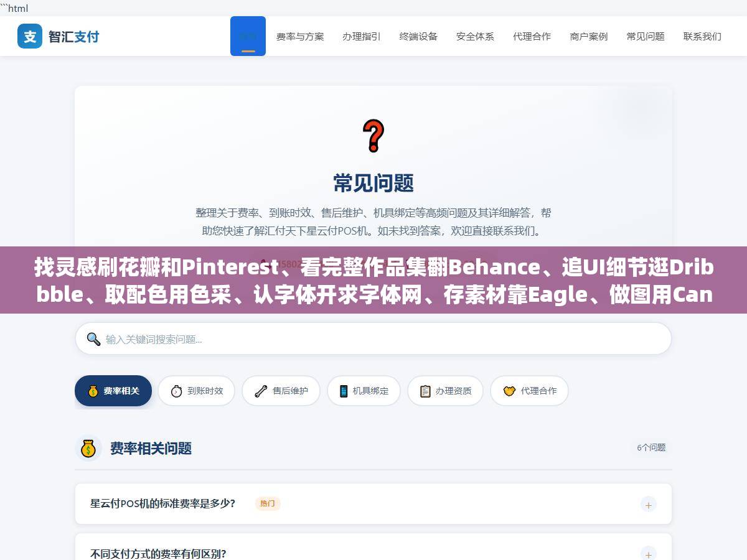Select the 代理合作 category pill
The height and width of the screenshot is (560, 747).
coord(529,391)
